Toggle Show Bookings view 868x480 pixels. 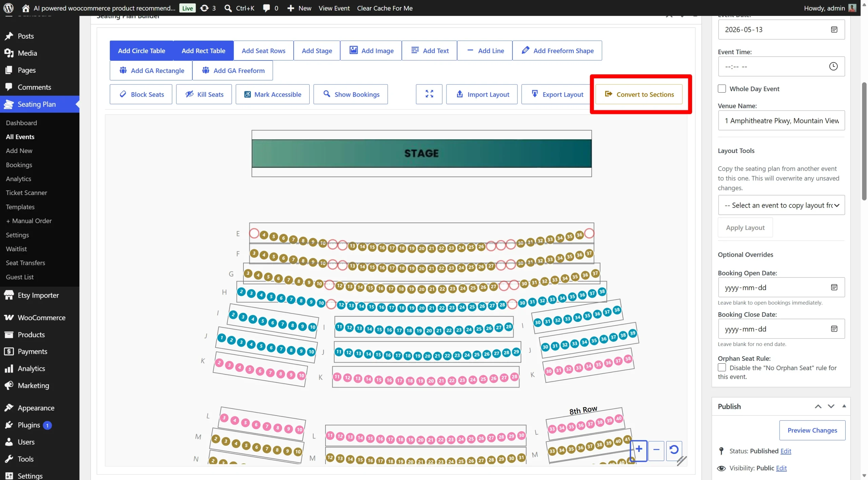tap(351, 94)
